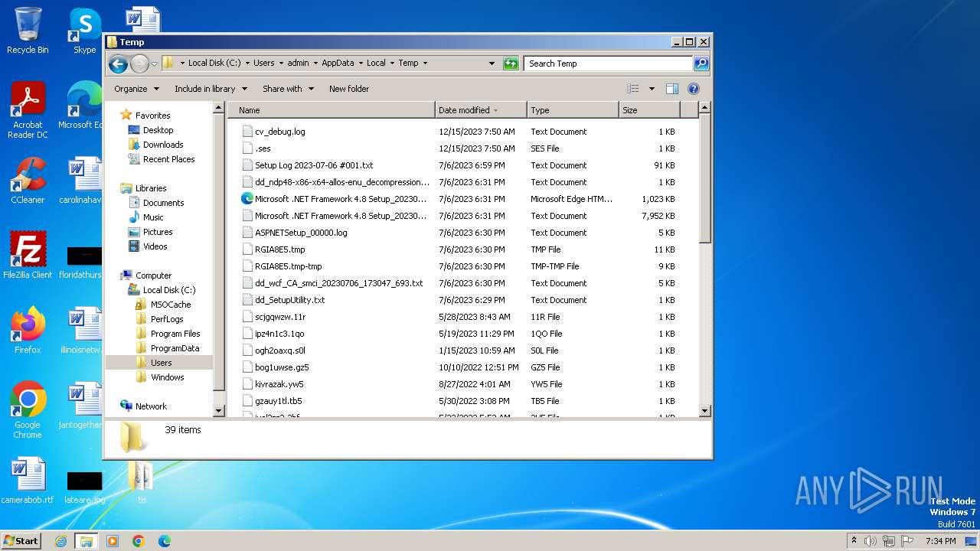Toggle the preview pane icon
The image size is (980, 551).
(672, 89)
